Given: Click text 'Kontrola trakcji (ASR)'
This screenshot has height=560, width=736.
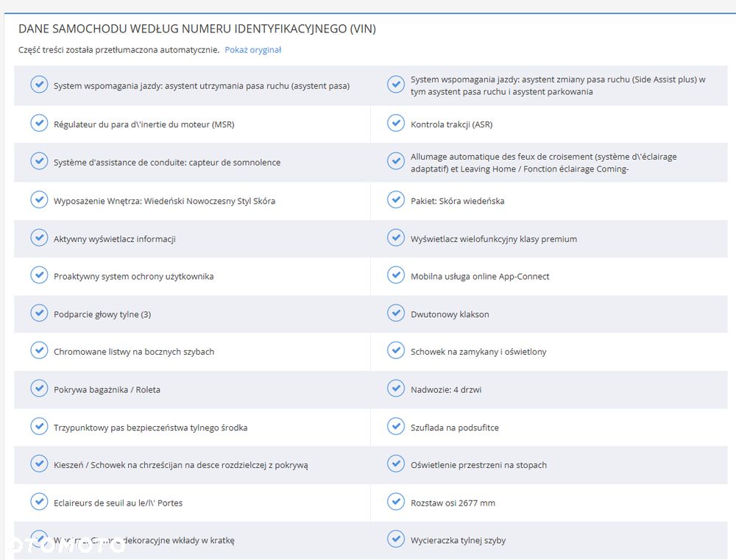Looking at the screenshot, I should click(x=452, y=124).
